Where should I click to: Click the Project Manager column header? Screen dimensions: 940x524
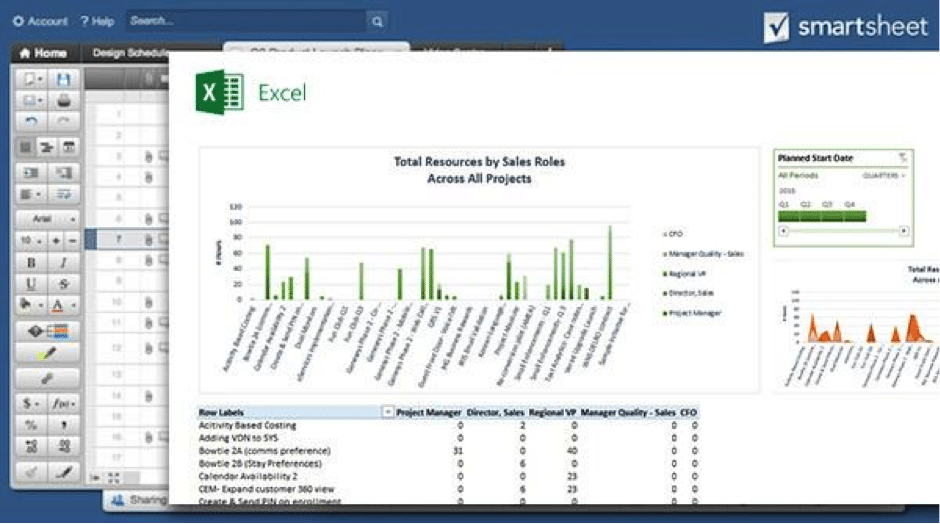[429, 412]
